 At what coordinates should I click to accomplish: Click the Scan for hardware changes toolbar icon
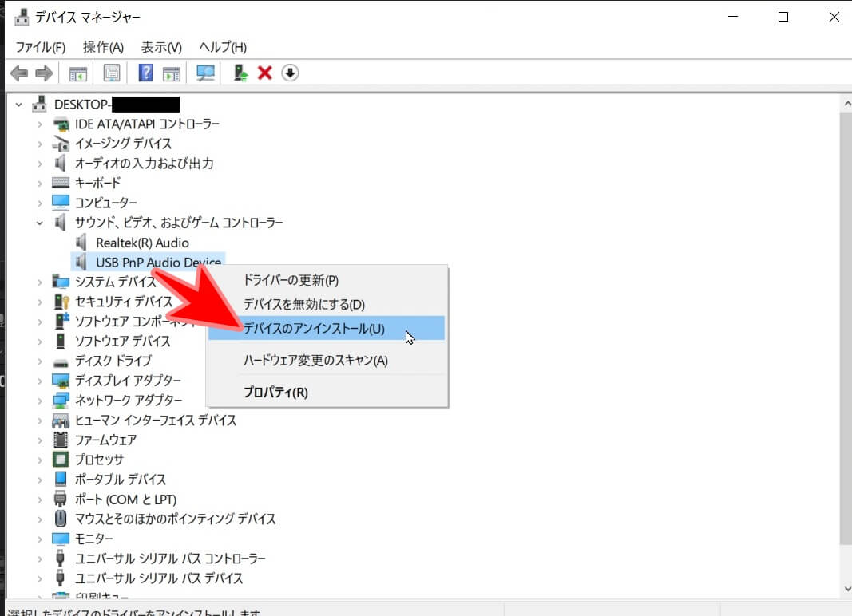click(x=205, y=73)
